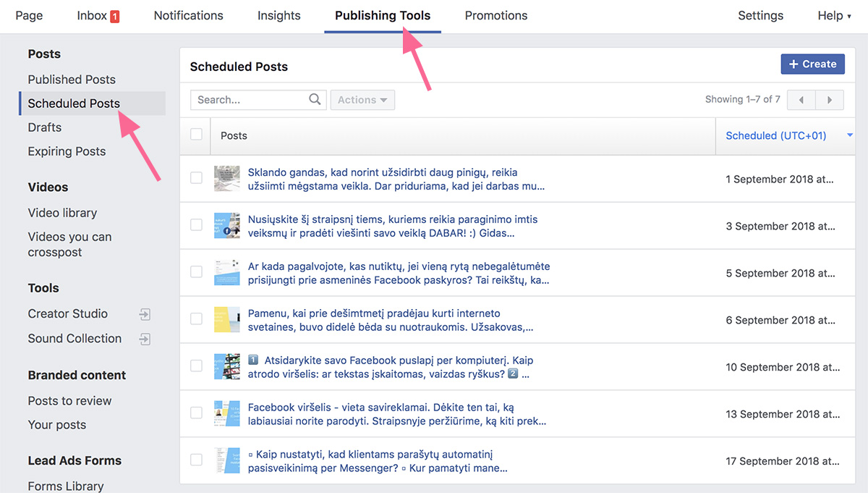
Task: Open Expiring Posts in sidebar
Action: coord(67,151)
